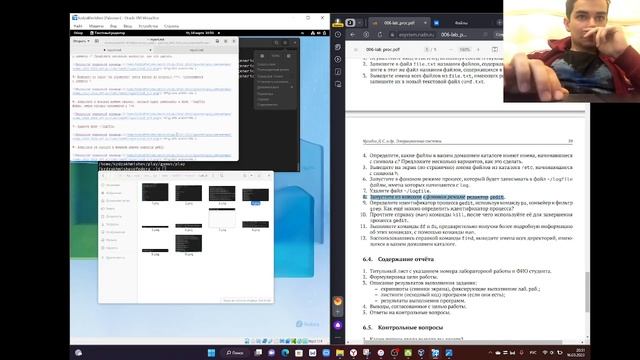Click the clock in the GNOME top bar
This screenshot has height=360, width=640.
point(200,33)
